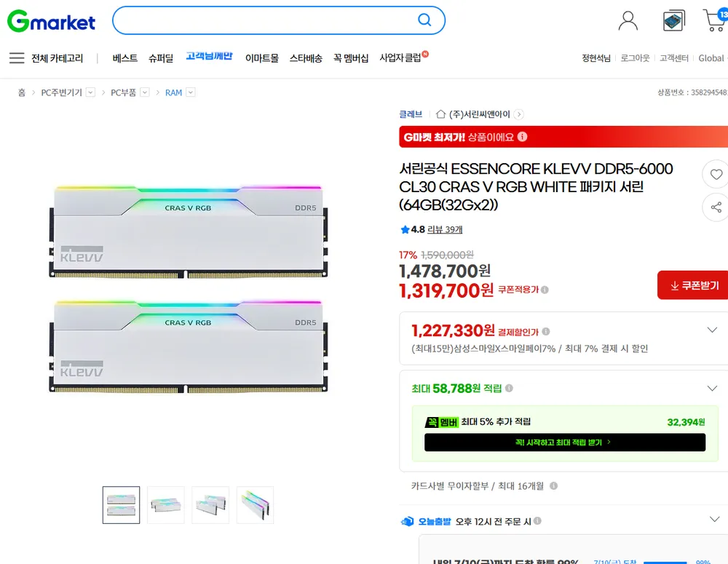Click the seller home icon next to 서린씨앤아이

pos(440,114)
